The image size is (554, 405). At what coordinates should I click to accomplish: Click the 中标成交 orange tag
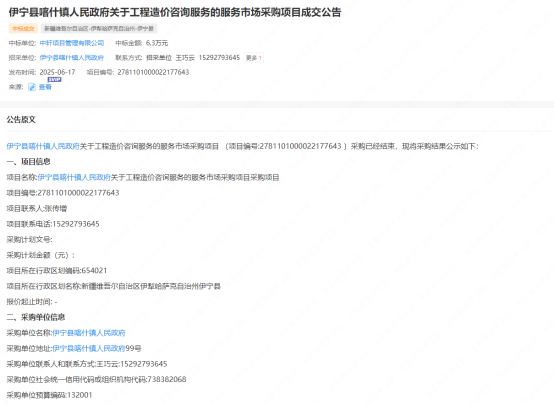pyautogui.click(x=23, y=29)
